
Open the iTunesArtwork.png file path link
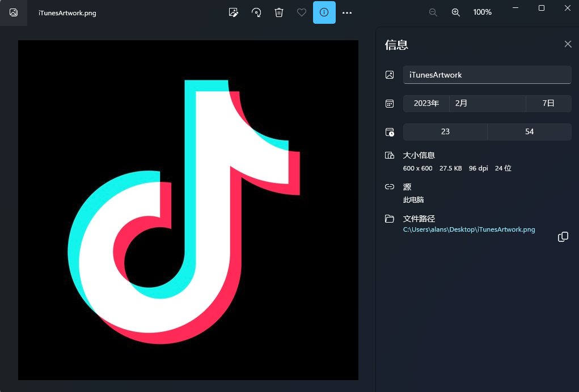[x=469, y=229]
